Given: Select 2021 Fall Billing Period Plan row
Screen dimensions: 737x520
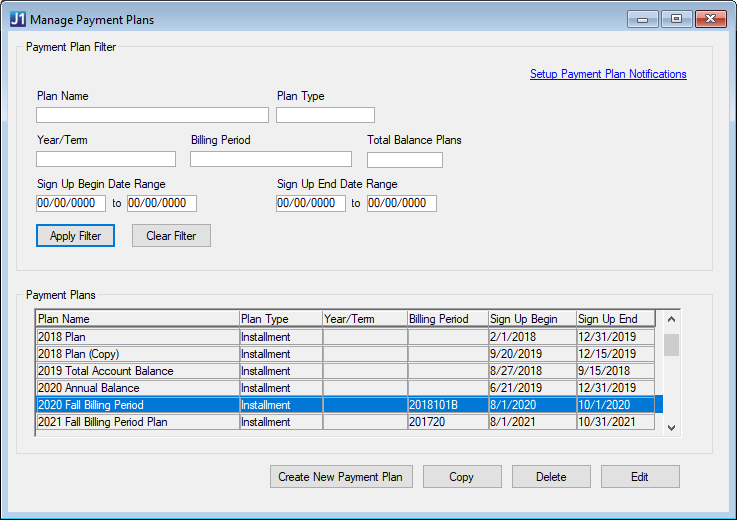Looking at the screenshot, I should [137, 422].
